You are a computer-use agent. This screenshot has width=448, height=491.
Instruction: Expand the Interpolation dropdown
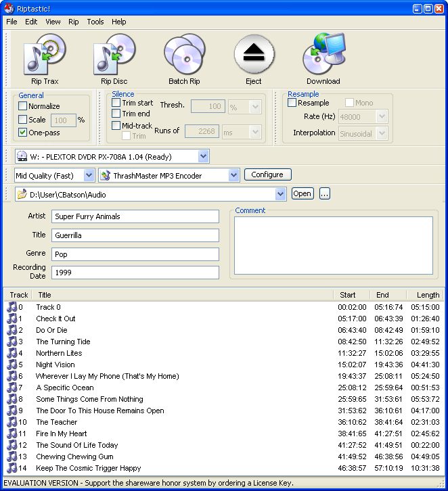pos(382,133)
